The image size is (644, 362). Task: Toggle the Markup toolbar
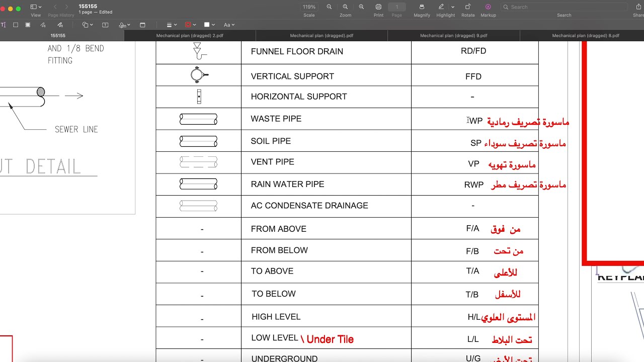coord(488,7)
